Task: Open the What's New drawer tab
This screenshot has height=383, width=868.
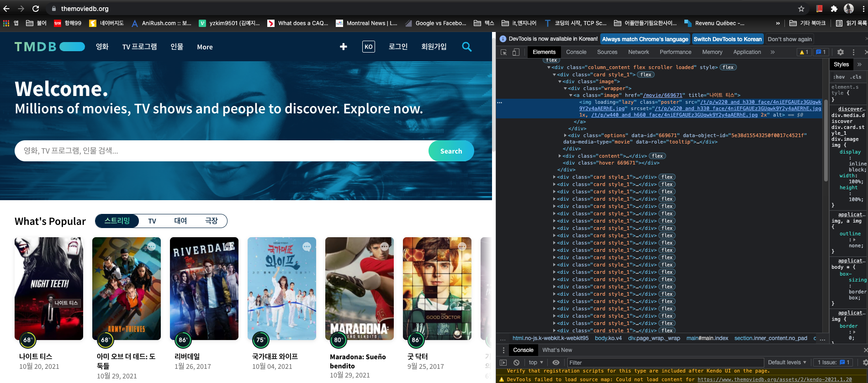Action: 557,350
